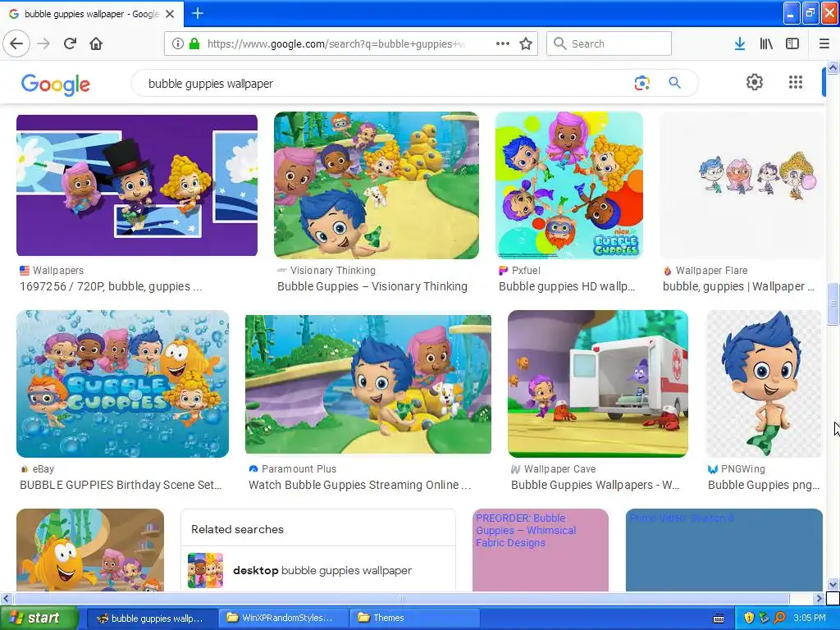840x630 pixels.
Task: Click the vertical scrollbar down arrow
Action: [833, 584]
